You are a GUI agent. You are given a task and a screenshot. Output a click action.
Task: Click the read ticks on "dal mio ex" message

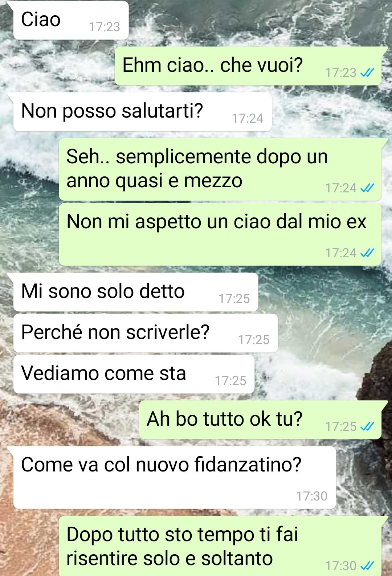[367, 253]
